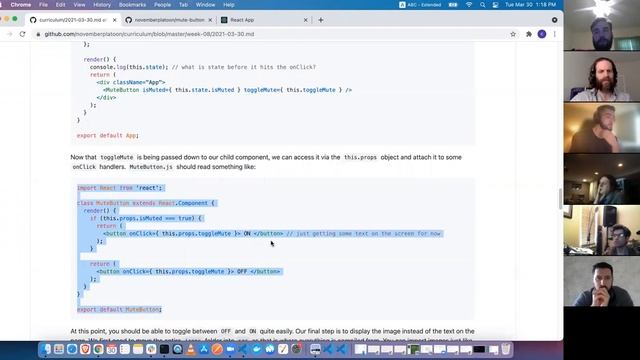Click the page's vertical scrollbar thumb
This screenshot has height=360, width=640.
click(x=560, y=199)
